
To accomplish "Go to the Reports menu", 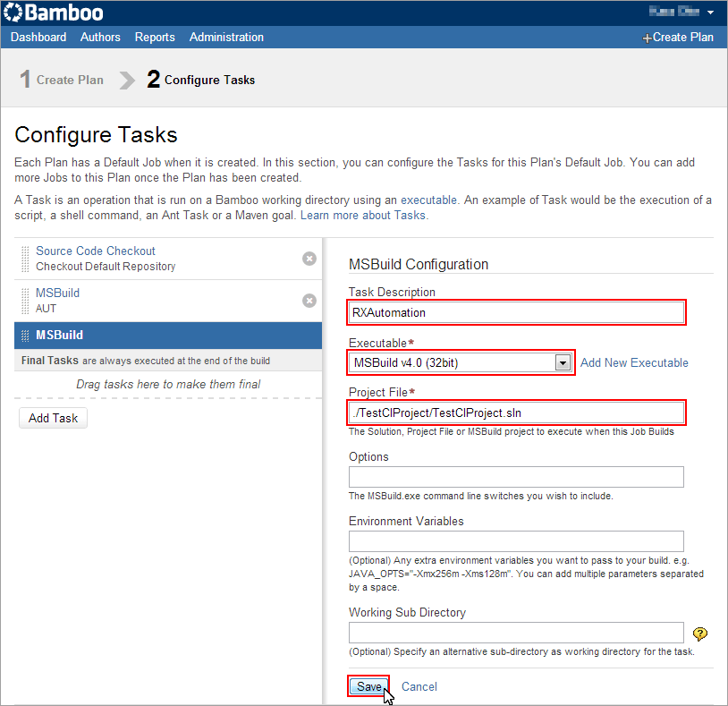I will (155, 38).
